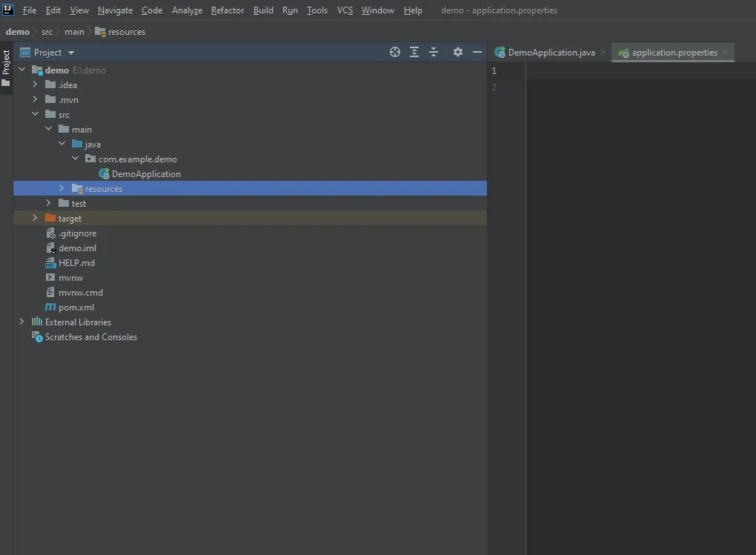Expand the resources folder
Screen dimensions: 756x555
click(62, 188)
